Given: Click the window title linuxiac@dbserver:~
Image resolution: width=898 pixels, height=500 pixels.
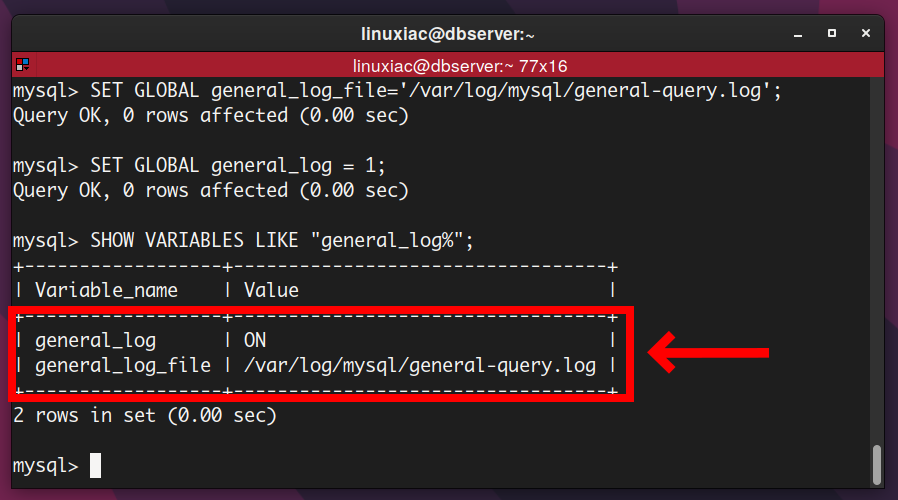Looking at the screenshot, I should 448,34.
